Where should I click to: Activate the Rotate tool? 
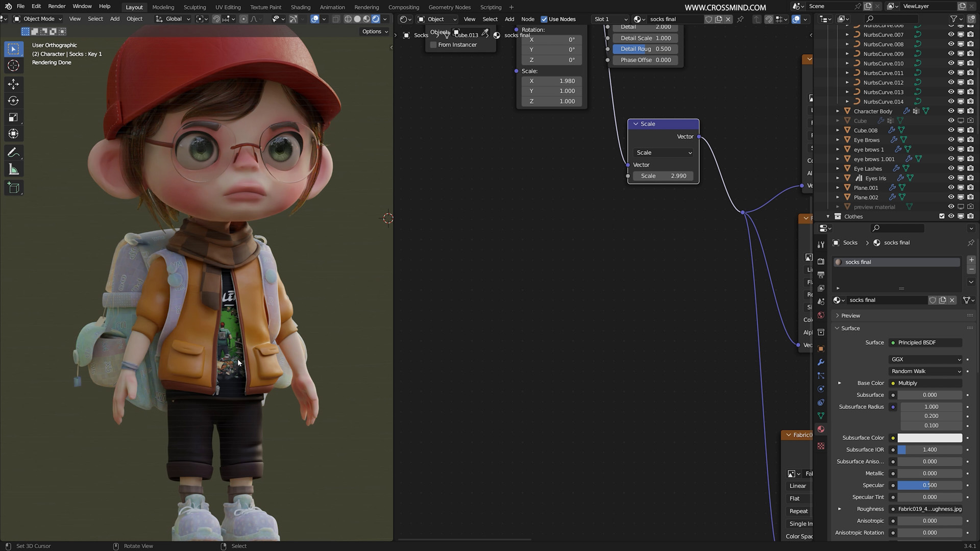tap(13, 101)
